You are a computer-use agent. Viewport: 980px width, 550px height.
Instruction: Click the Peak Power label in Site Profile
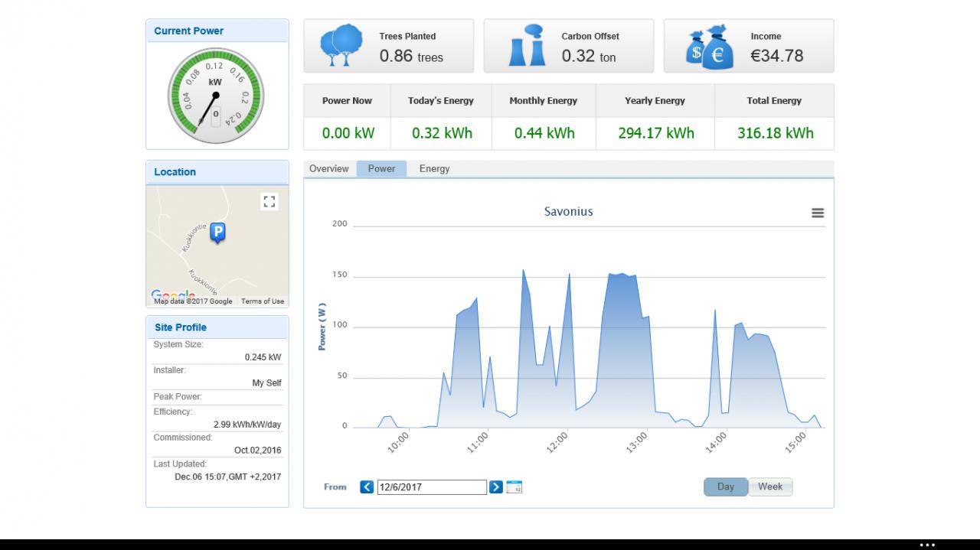point(178,397)
